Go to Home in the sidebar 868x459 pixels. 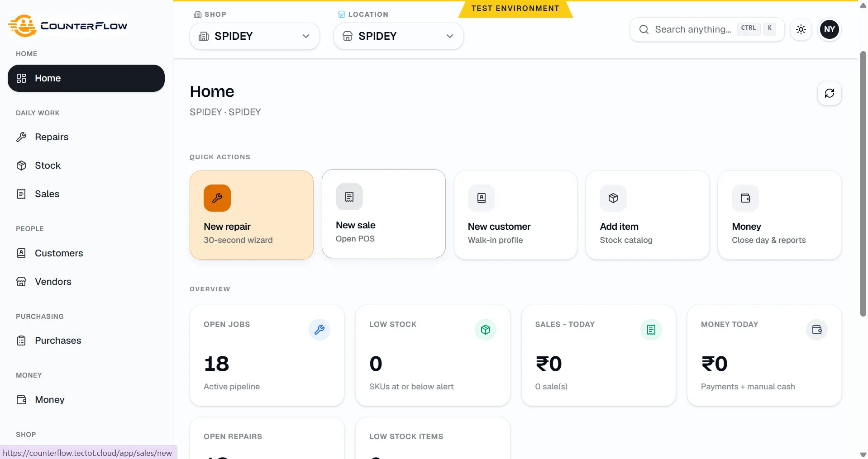click(86, 78)
